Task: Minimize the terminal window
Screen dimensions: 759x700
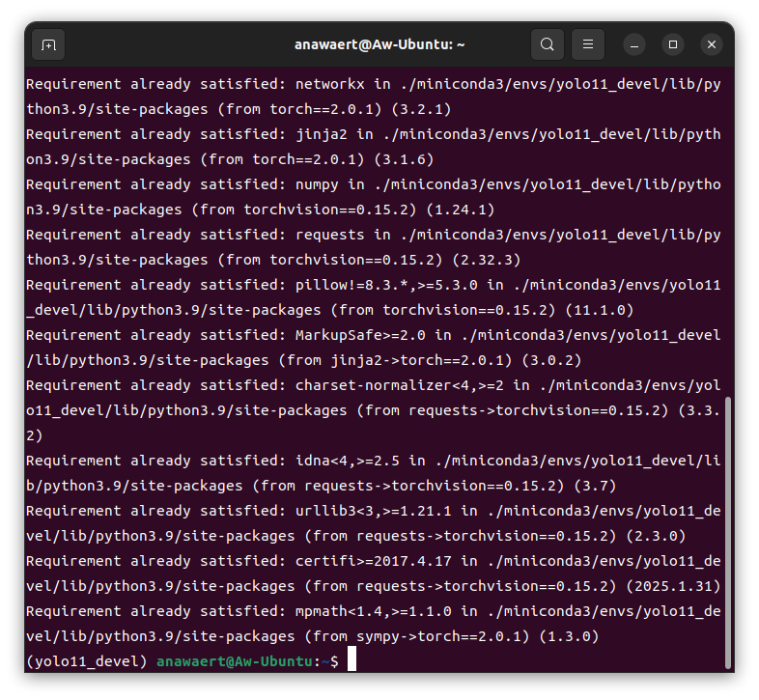Action: click(634, 44)
